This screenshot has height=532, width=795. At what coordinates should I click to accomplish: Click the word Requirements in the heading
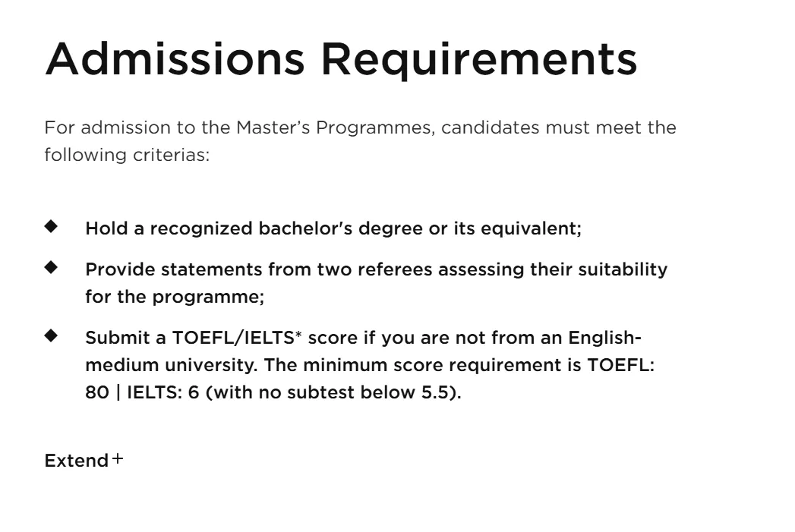coord(478,58)
